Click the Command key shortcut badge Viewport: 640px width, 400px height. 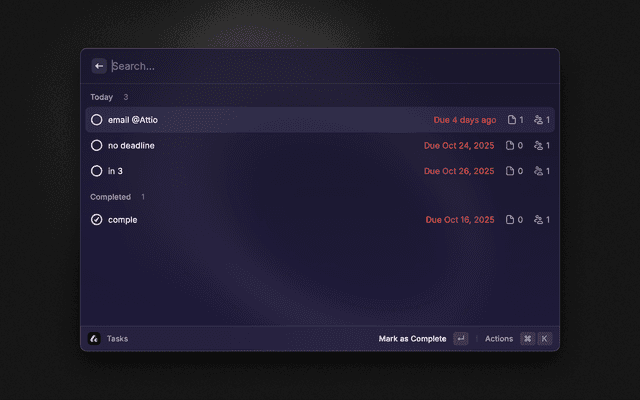(x=528, y=338)
